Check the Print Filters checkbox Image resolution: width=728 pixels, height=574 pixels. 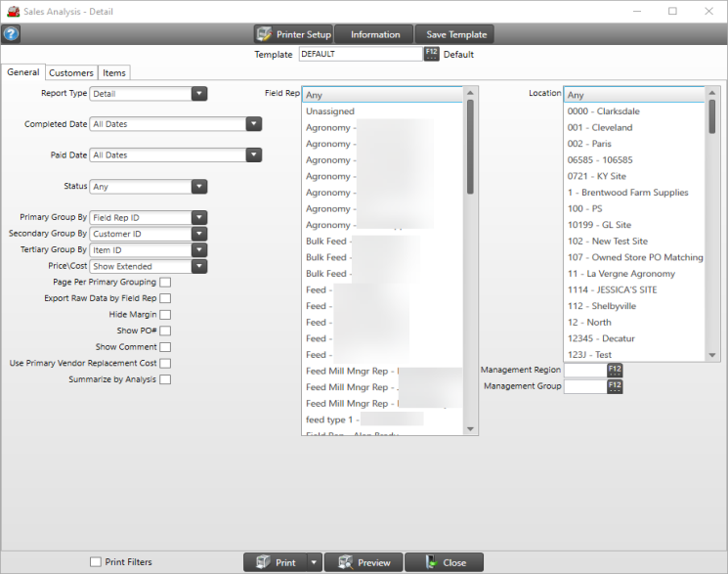(x=95, y=562)
